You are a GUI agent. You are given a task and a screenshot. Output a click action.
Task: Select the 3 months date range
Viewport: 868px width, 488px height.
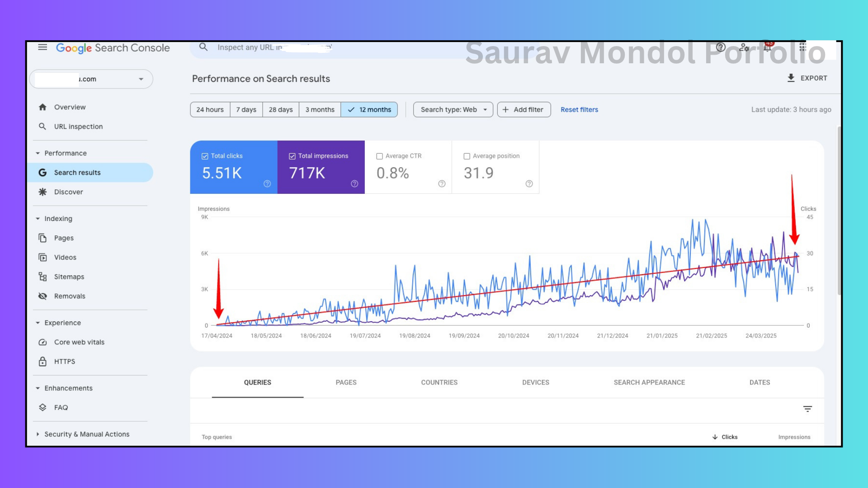coord(320,109)
